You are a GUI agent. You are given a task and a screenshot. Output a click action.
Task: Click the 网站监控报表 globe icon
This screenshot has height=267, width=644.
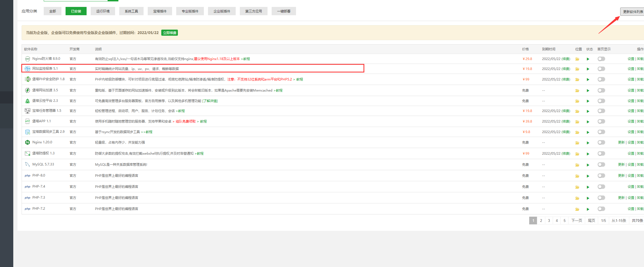pos(27,69)
